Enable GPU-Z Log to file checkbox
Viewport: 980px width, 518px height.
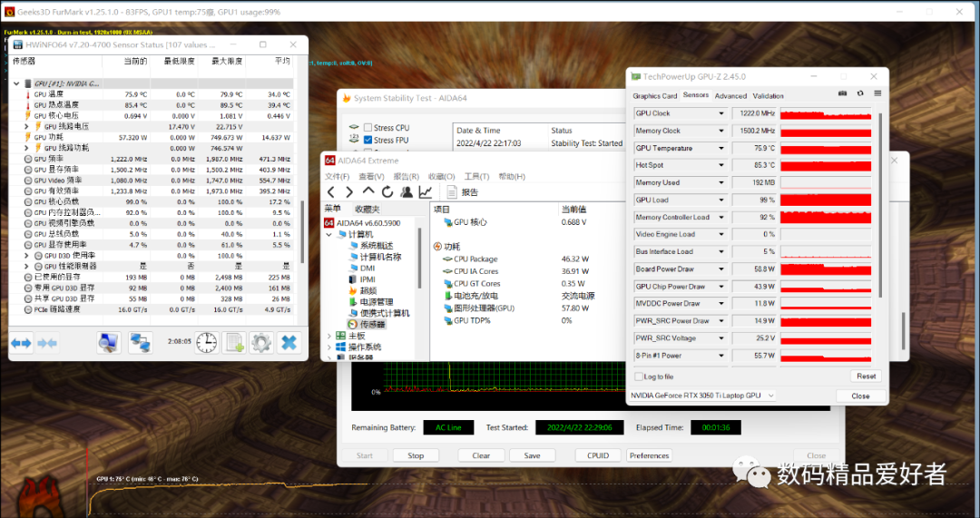(x=638, y=376)
